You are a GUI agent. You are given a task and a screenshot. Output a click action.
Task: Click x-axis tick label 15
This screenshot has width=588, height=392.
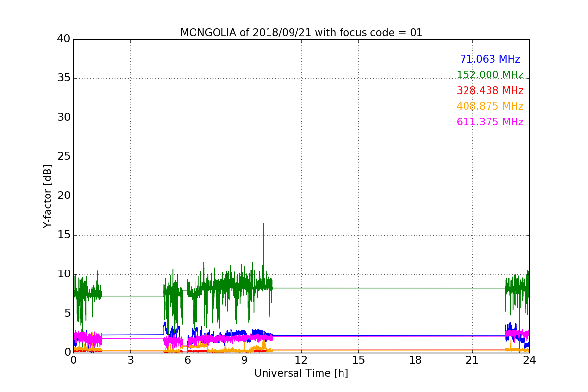point(358,360)
